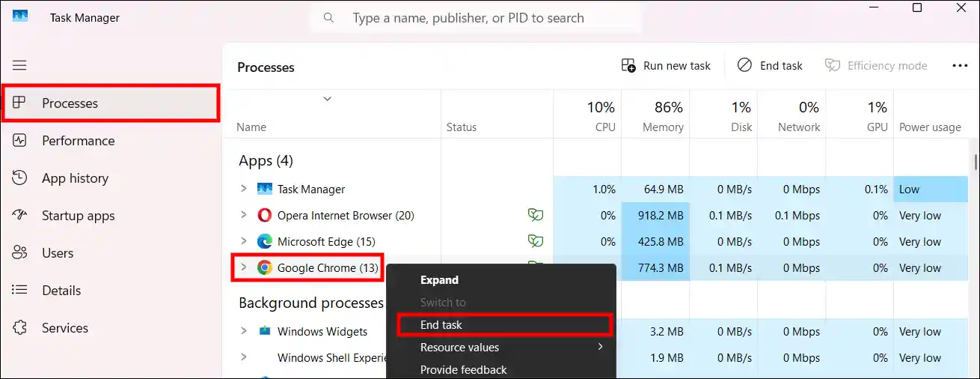Expand the Opera Internet Browser process group
This screenshot has width=980, height=379.
click(x=243, y=215)
